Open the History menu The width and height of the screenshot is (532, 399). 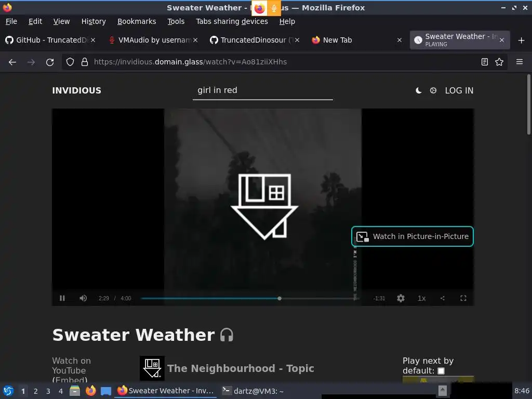click(x=94, y=21)
